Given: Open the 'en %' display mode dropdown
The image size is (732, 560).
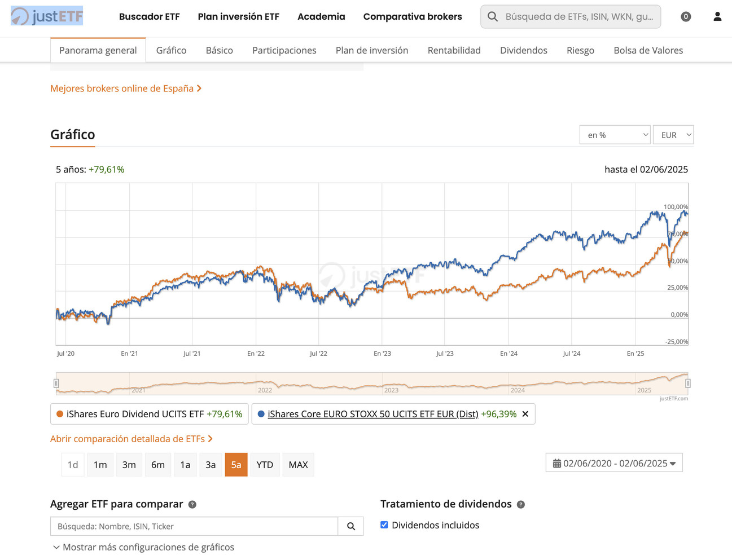Looking at the screenshot, I should [615, 135].
